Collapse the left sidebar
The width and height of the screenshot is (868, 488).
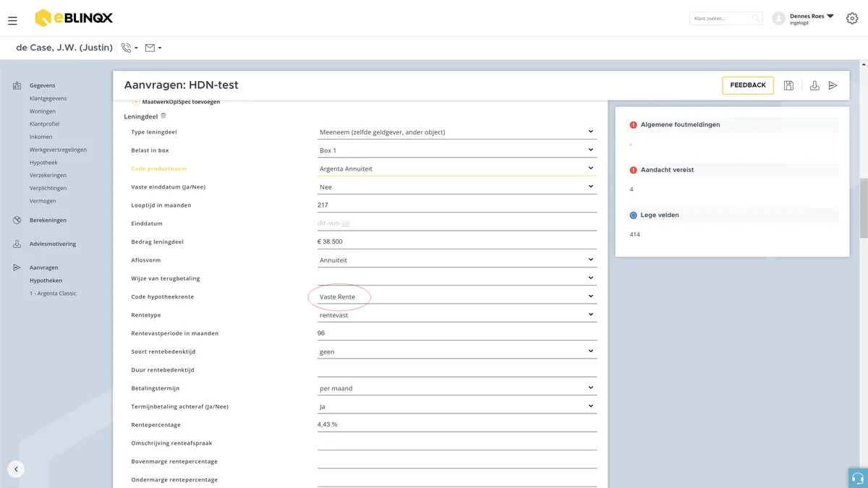(x=16, y=468)
